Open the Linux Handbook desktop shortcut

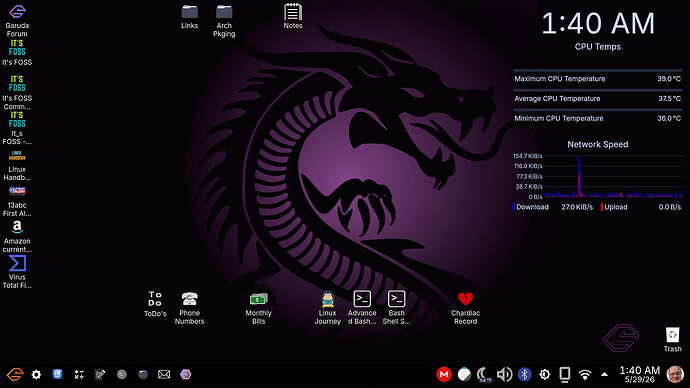pos(17,165)
